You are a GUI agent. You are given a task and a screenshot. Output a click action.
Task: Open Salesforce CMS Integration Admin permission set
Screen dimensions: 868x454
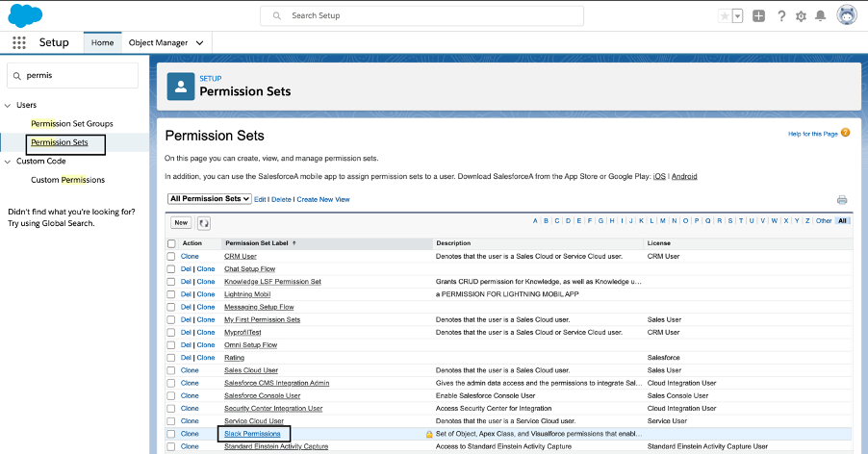click(277, 383)
